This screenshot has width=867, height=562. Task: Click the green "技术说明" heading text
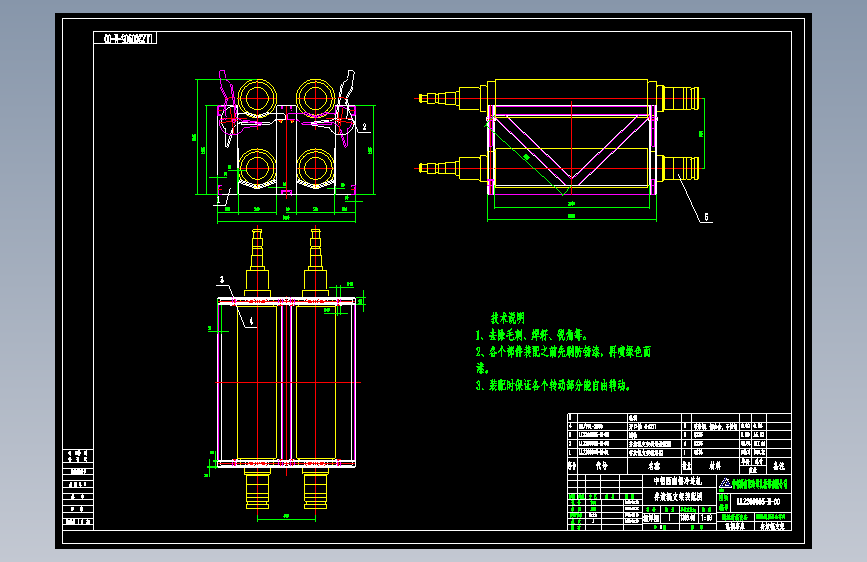click(508, 318)
